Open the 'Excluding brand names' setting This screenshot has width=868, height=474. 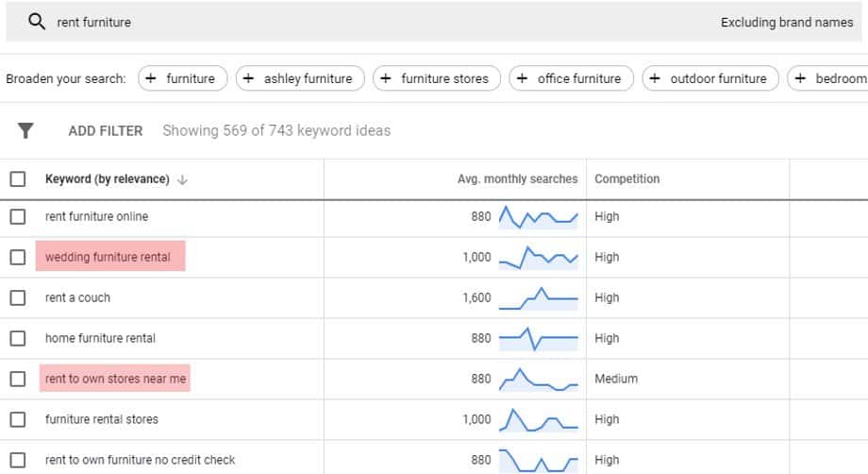[x=786, y=22]
